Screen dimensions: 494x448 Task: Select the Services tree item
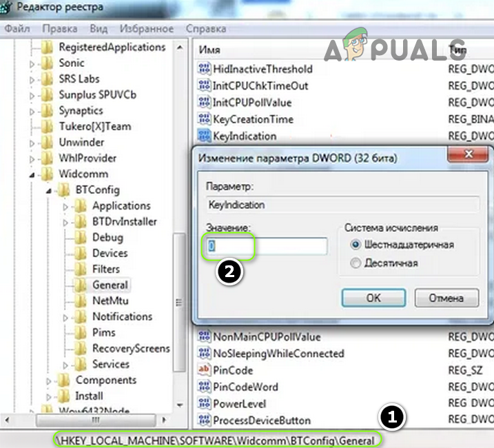pos(111,364)
